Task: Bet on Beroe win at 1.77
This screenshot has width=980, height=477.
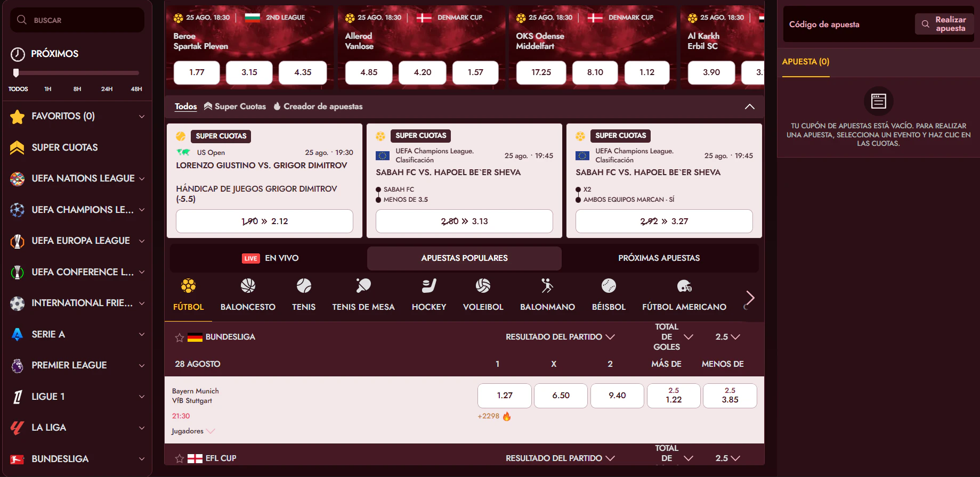Action: tap(197, 72)
